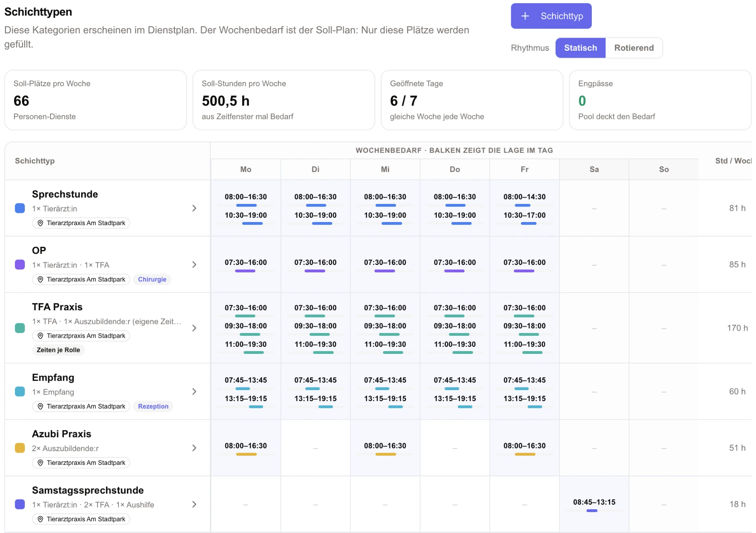Image resolution: width=756 pixels, height=533 pixels.
Task: Click the Fr column header
Action: [x=524, y=169]
